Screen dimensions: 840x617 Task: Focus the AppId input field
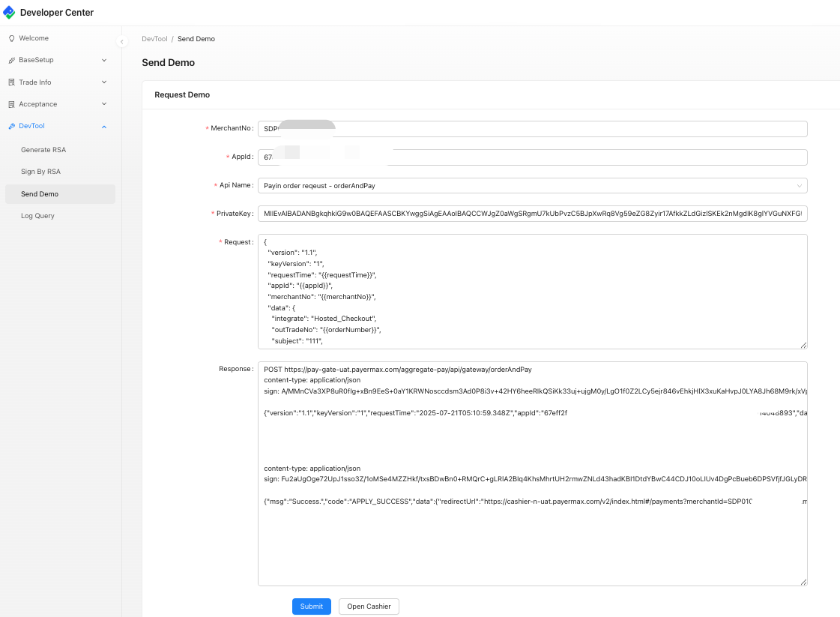point(533,157)
